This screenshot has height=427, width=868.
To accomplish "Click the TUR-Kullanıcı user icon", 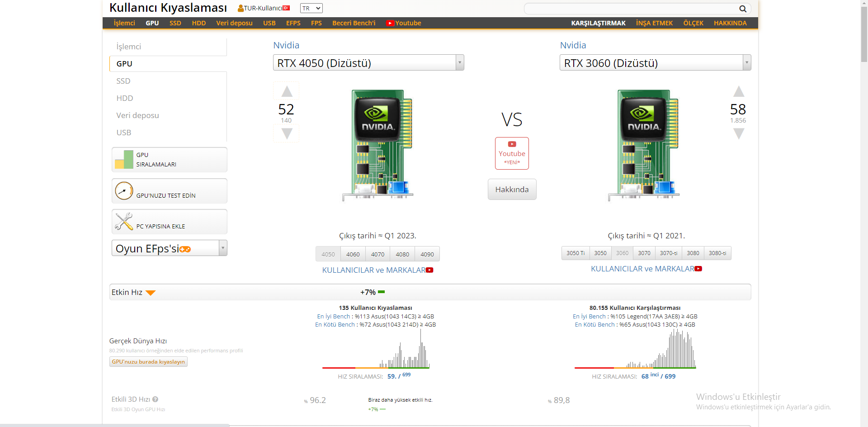I will [x=241, y=8].
